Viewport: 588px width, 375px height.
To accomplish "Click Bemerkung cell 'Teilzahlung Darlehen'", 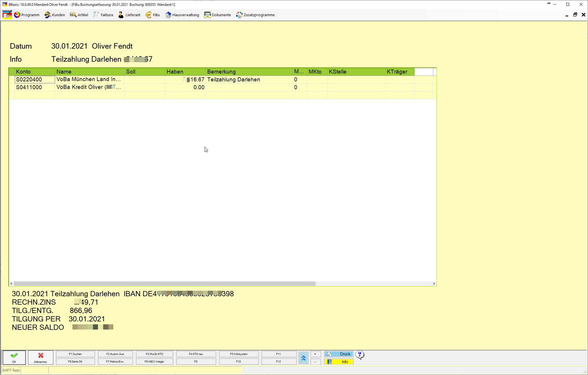I will point(249,79).
